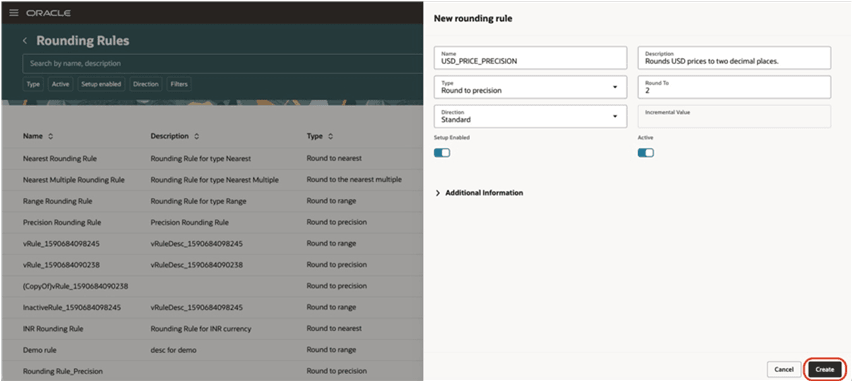The height and width of the screenshot is (383, 854).
Task: Select the InactiveRule_1590684098245 row
Action: tap(212, 307)
